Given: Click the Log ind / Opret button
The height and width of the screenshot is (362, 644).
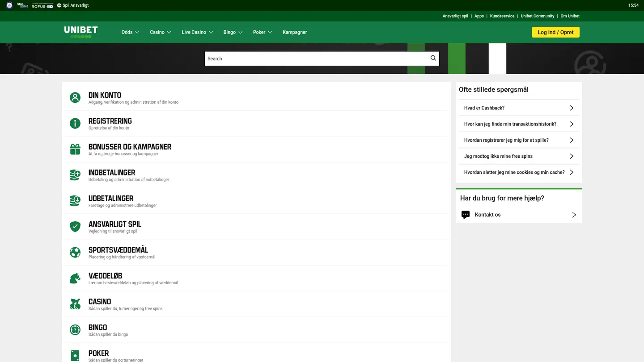Looking at the screenshot, I should point(555,32).
